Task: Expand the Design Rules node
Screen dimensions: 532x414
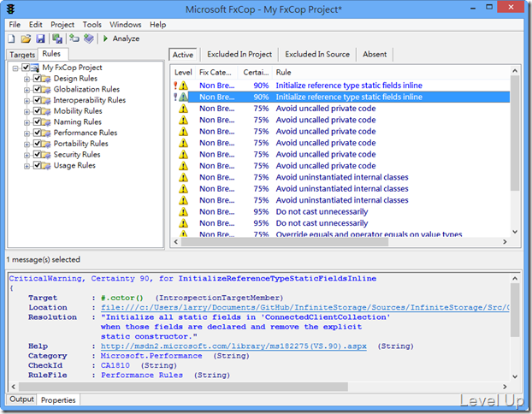Action: point(27,80)
